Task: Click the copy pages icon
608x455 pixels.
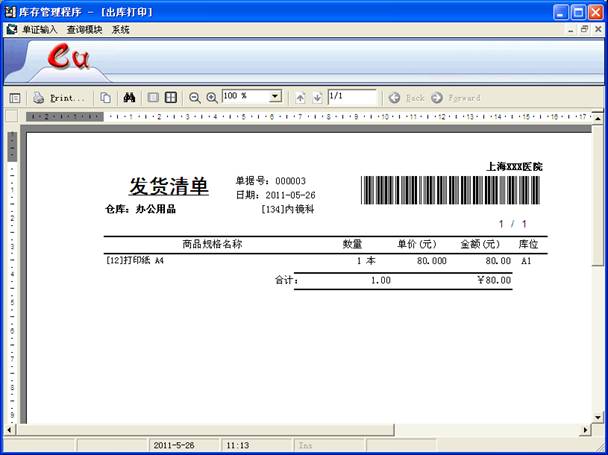Action: point(105,98)
